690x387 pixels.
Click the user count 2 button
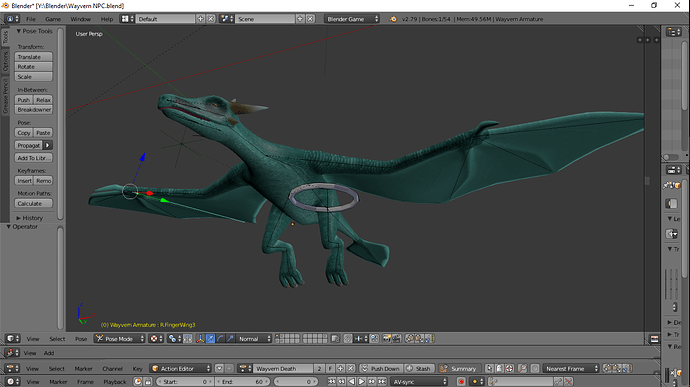click(319, 369)
